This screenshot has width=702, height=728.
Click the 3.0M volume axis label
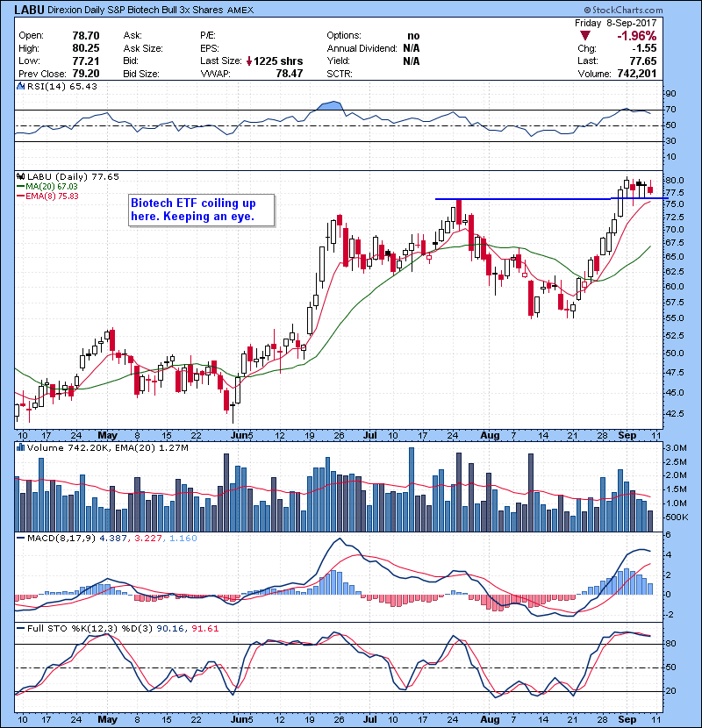[x=676, y=448]
